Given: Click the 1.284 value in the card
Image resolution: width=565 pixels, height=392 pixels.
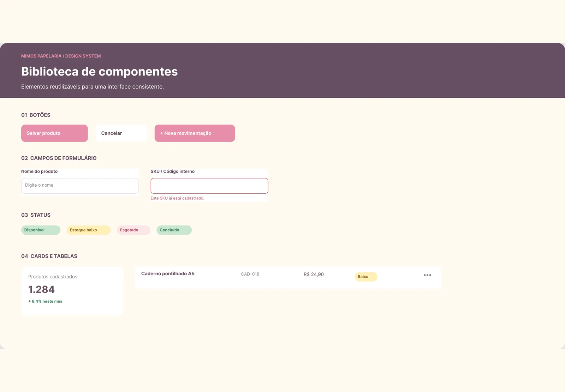Looking at the screenshot, I should pyautogui.click(x=41, y=290).
